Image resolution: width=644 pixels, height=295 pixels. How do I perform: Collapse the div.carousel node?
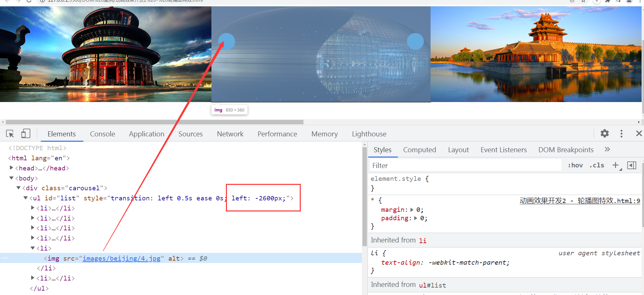(x=19, y=188)
